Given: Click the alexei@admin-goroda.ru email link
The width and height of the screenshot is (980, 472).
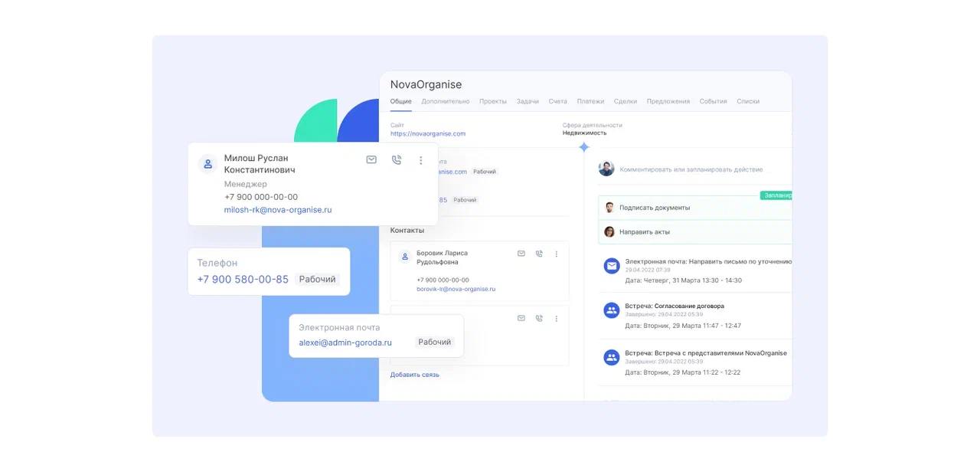Looking at the screenshot, I should coord(345,343).
